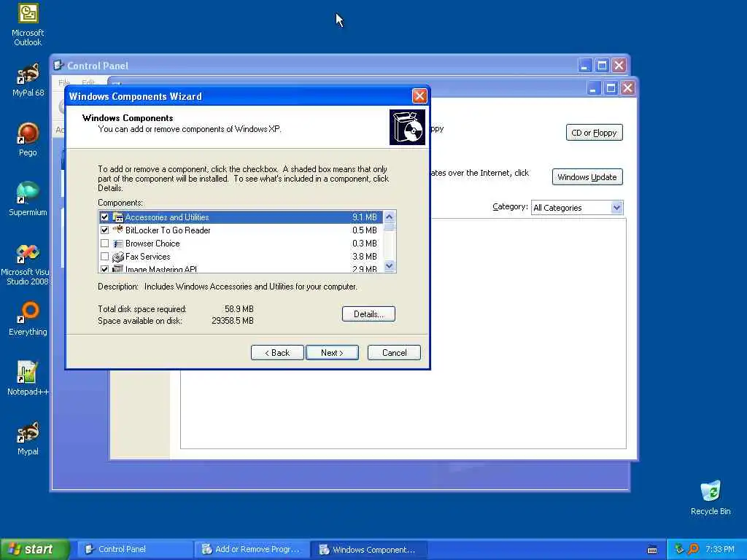Open Edit menu in Control Panel
The image size is (747, 560).
click(88, 82)
